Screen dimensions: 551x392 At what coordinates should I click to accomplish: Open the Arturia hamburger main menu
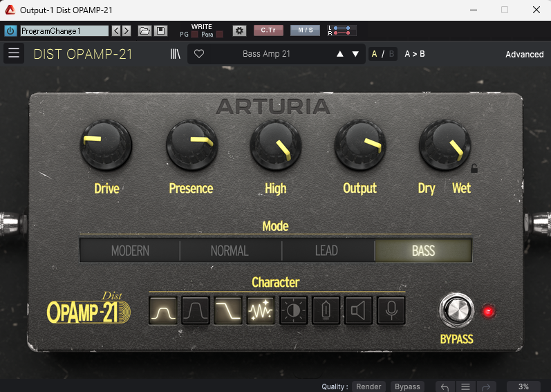point(14,53)
